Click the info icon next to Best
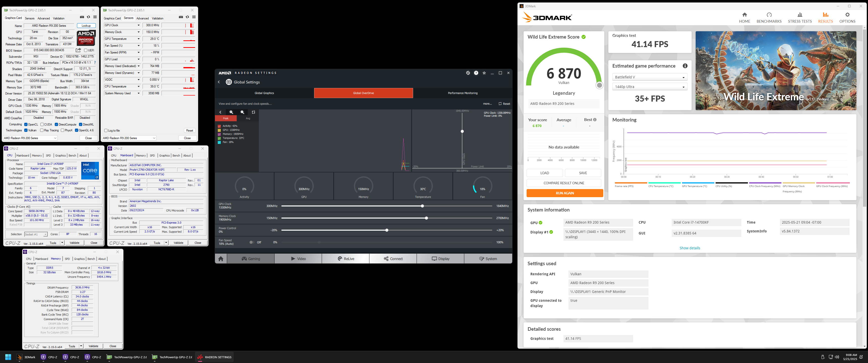The image size is (868, 363). [595, 119]
